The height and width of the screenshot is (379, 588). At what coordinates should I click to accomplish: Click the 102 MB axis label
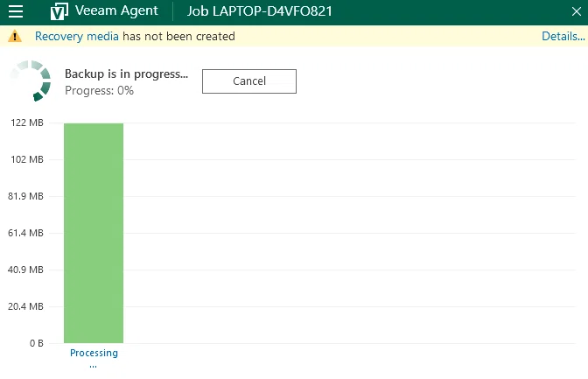click(x=27, y=159)
